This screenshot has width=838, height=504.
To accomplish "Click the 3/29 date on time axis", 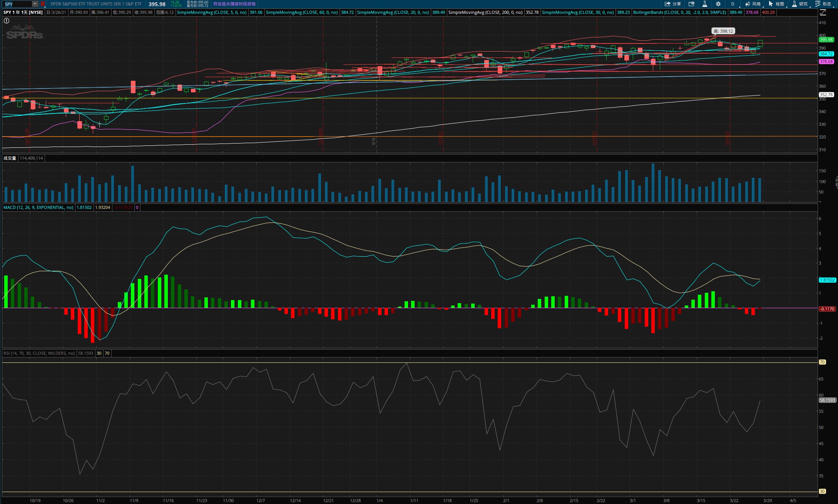I will [x=768, y=501].
